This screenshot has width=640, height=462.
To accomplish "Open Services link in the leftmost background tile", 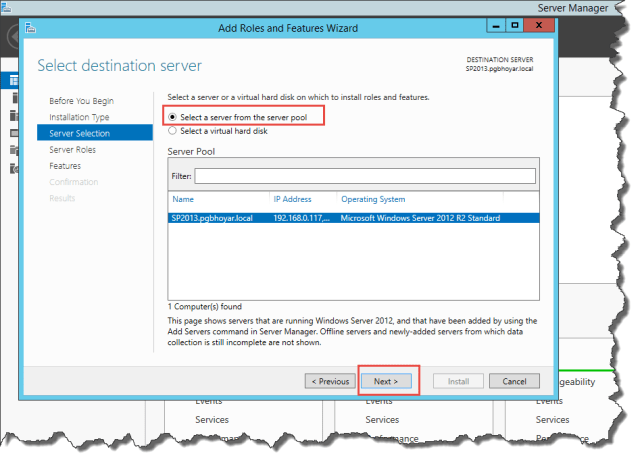I will pos(211,420).
